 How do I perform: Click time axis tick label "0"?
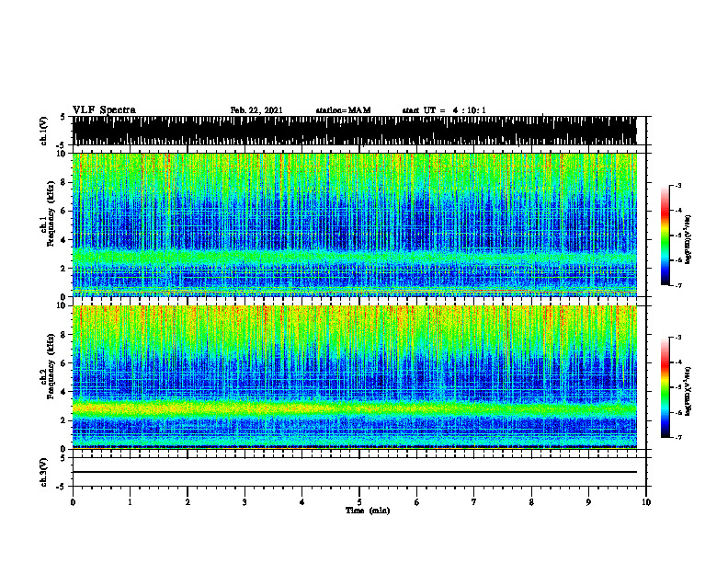click(x=73, y=502)
